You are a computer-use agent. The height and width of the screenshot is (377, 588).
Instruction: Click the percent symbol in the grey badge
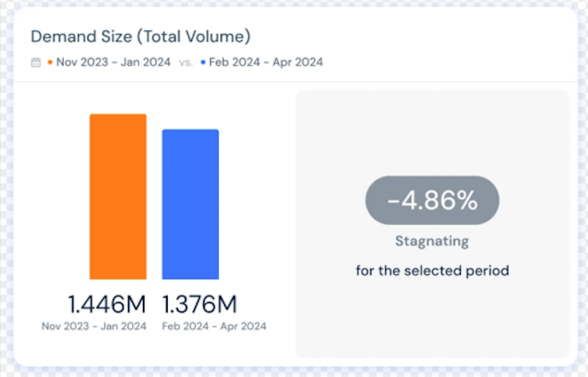(466, 201)
